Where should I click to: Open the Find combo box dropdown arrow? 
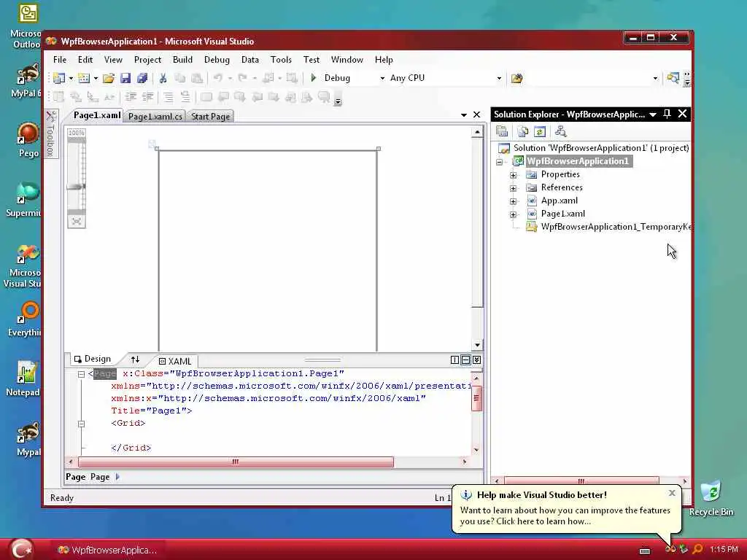click(x=655, y=78)
